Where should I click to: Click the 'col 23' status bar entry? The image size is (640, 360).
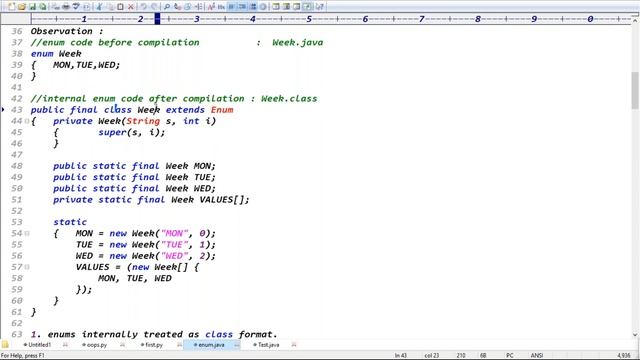pos(432,356)
